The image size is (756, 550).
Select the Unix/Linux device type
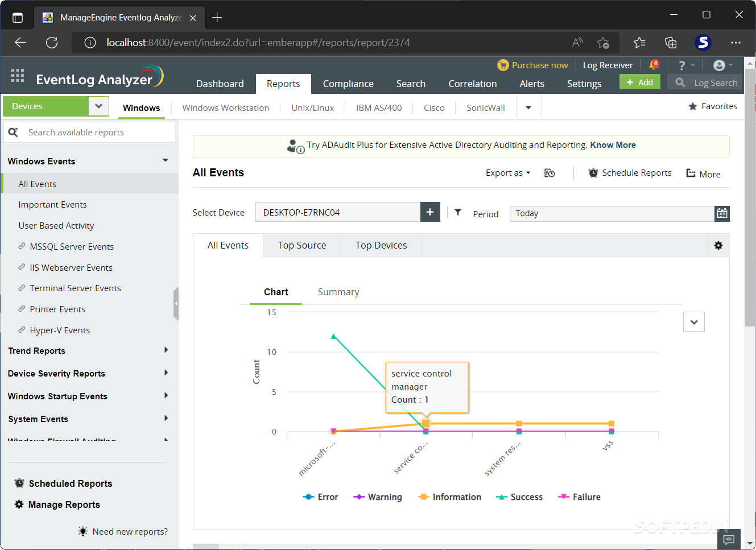pyautogui.click(x=312, y=107)
